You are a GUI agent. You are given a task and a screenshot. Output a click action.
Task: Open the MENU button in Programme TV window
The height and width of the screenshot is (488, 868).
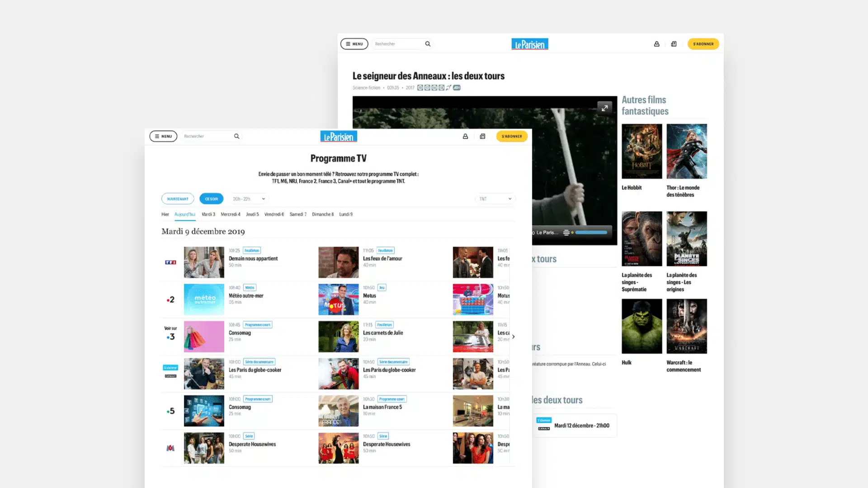coord(163,136)
